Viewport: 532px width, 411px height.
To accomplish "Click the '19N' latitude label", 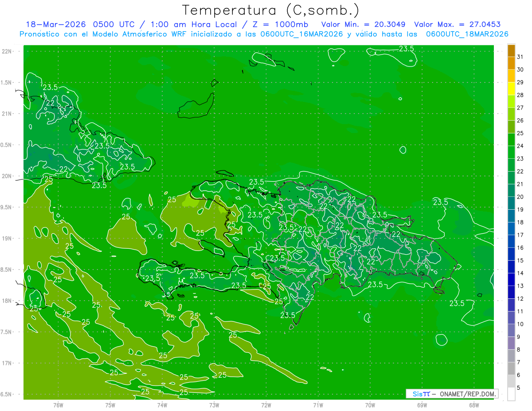I will click(7, 239).
